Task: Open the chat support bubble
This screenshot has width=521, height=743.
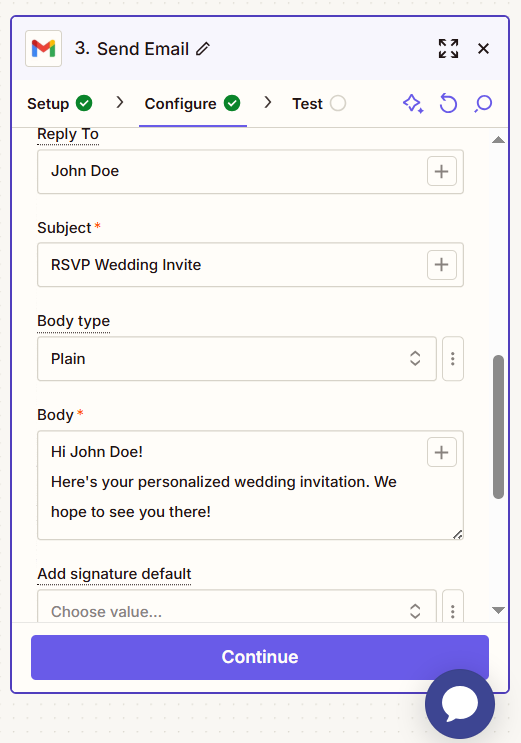Action: tap(459, 704)
